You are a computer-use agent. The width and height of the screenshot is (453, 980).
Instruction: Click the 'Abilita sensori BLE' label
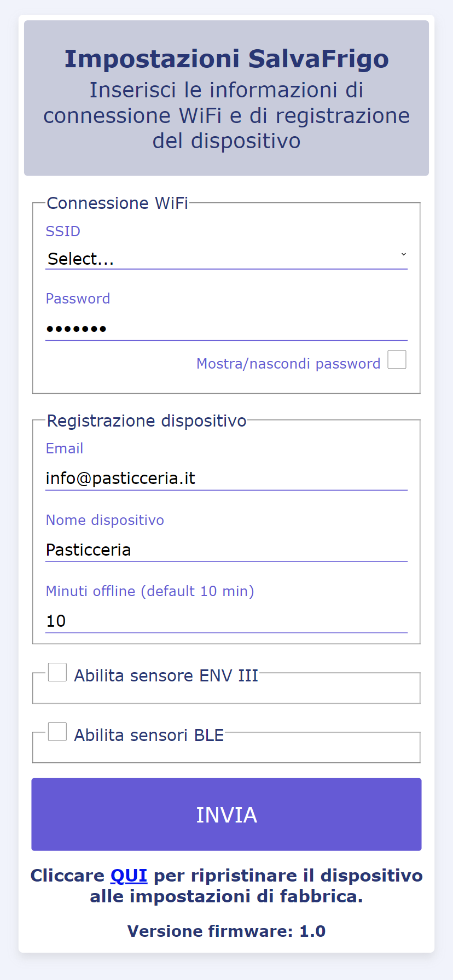coord(149,736)
